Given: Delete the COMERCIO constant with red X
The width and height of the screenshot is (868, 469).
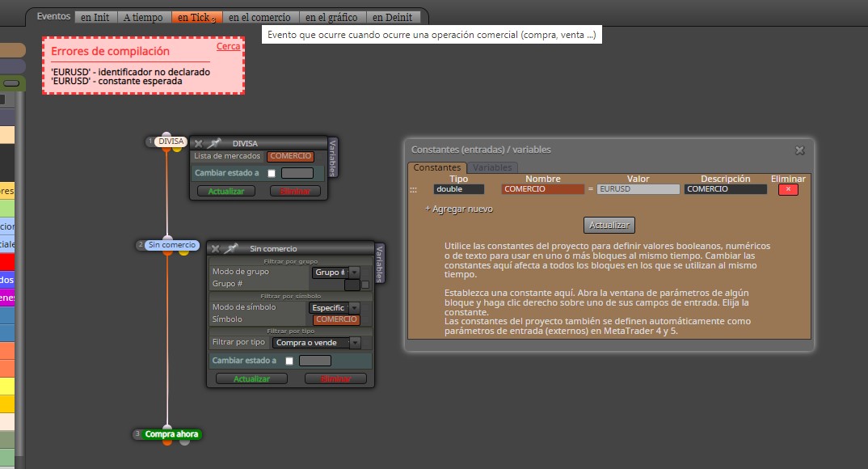Looking at the screenshot, I should (x=788, y=189).
